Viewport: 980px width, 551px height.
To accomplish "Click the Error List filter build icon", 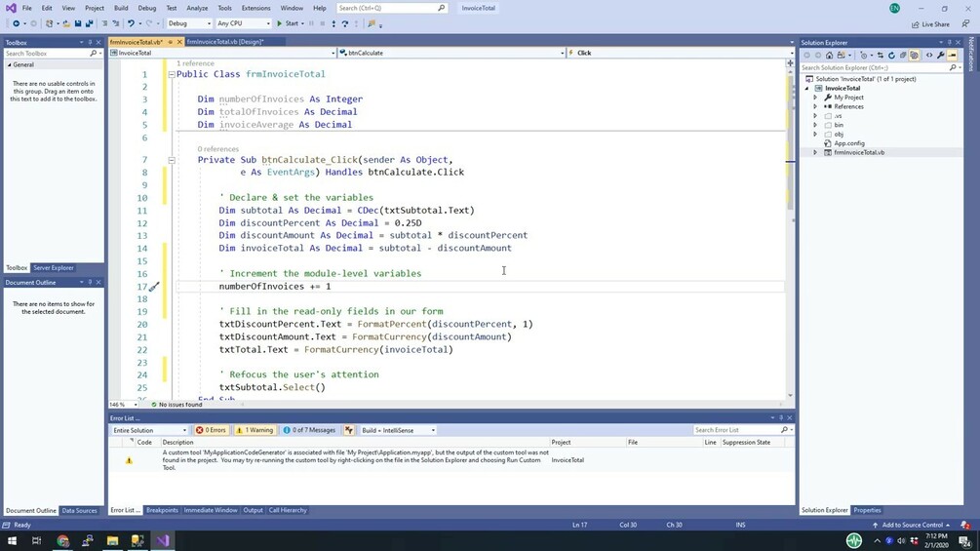I will pos(349,430).
